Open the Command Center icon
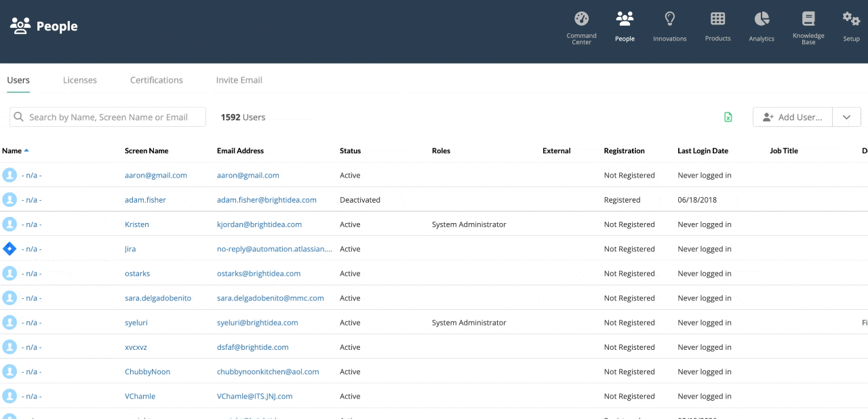This screenshot has width=868, height=419. click(x=581, y=18)
